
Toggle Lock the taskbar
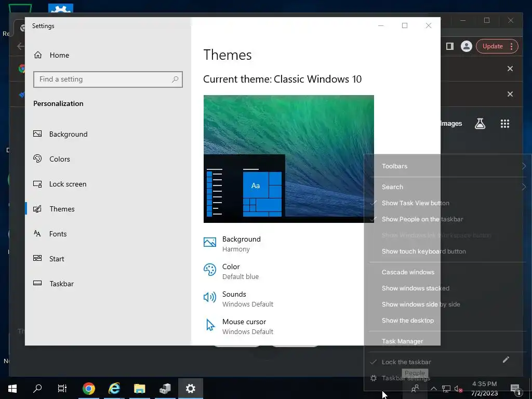(406, 362)
